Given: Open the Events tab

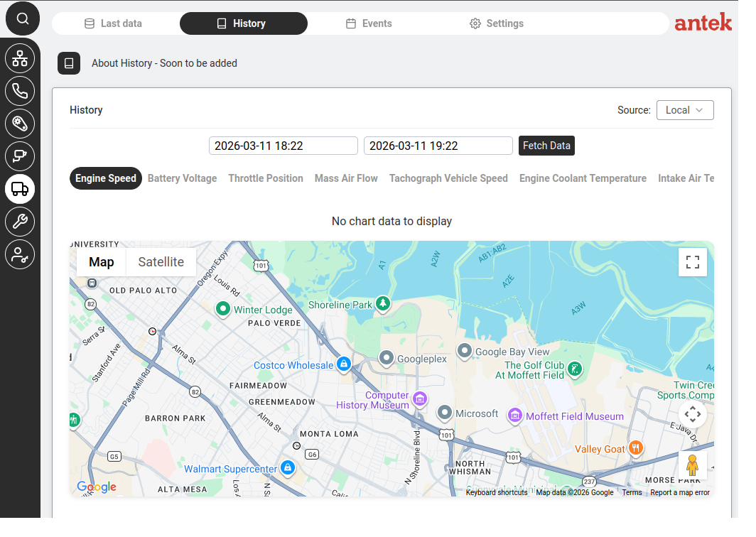Looking at the screenshot, I should coord(369,23).
